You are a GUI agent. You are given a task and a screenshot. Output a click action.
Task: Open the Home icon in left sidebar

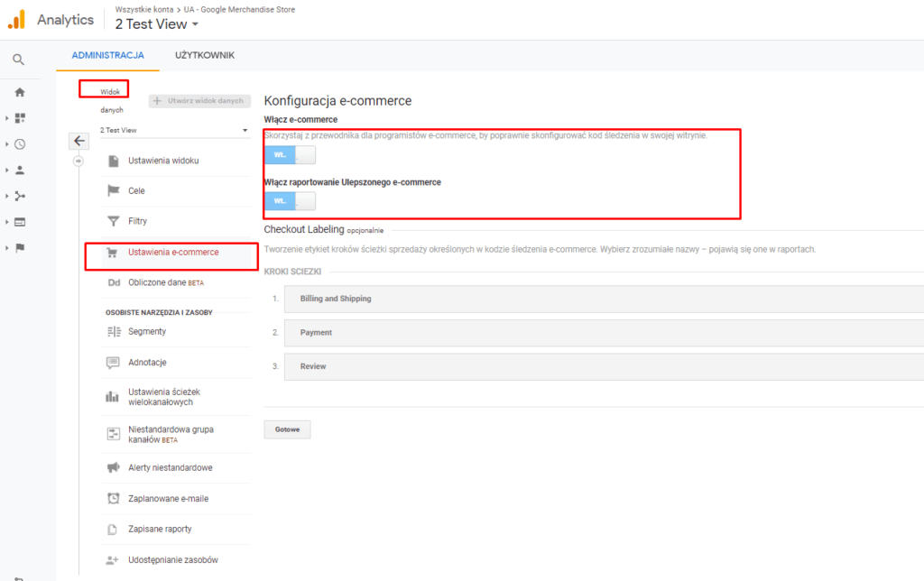[x=19, y=92]
